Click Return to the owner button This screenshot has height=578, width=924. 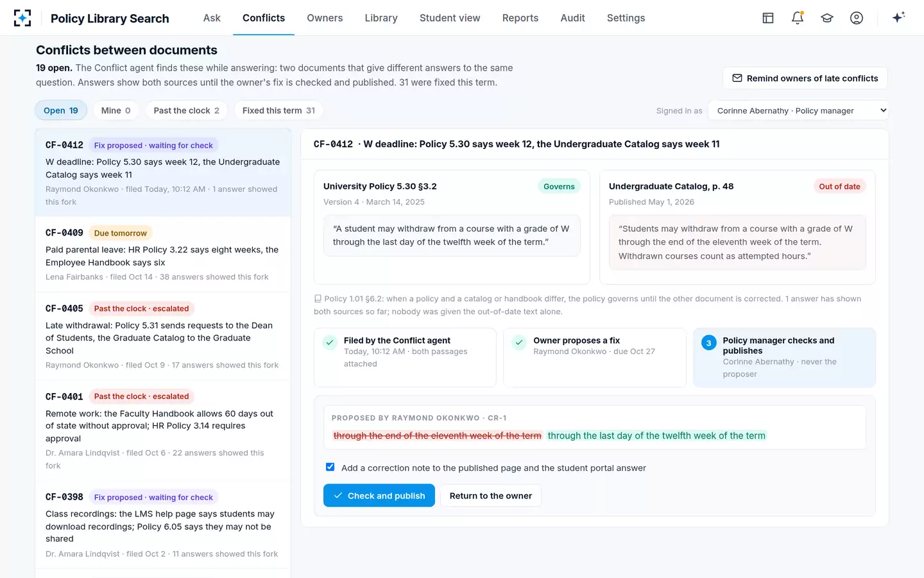click(491, 496)
